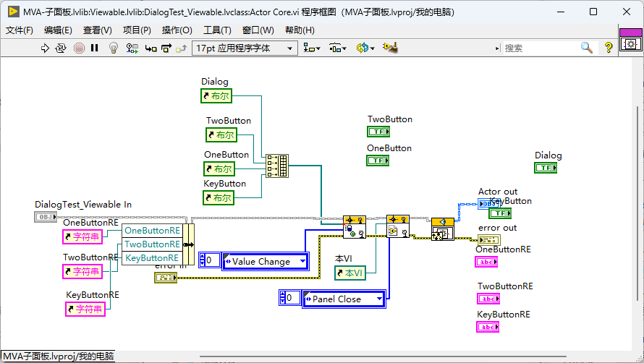Select the KeyButtonRE abc string terminal
The image size is (644, 363).
(488, 327)
